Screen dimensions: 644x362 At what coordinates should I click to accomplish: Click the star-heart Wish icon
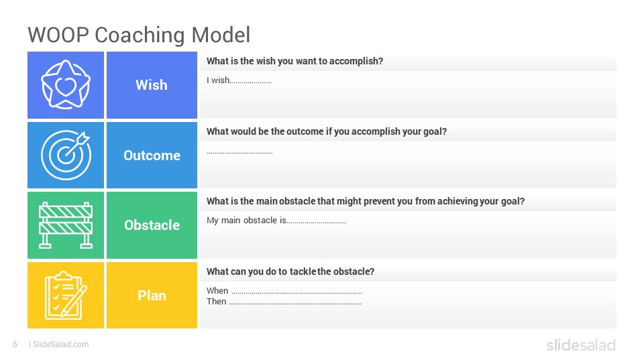[x=65, y=85]
